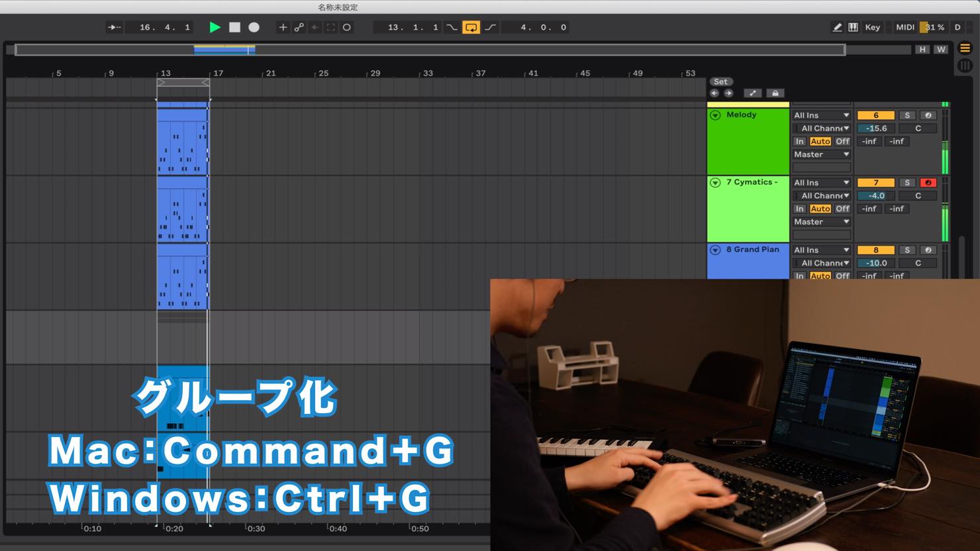Switch on Key Map Mode
980x551 pixels.
(873, 27)
